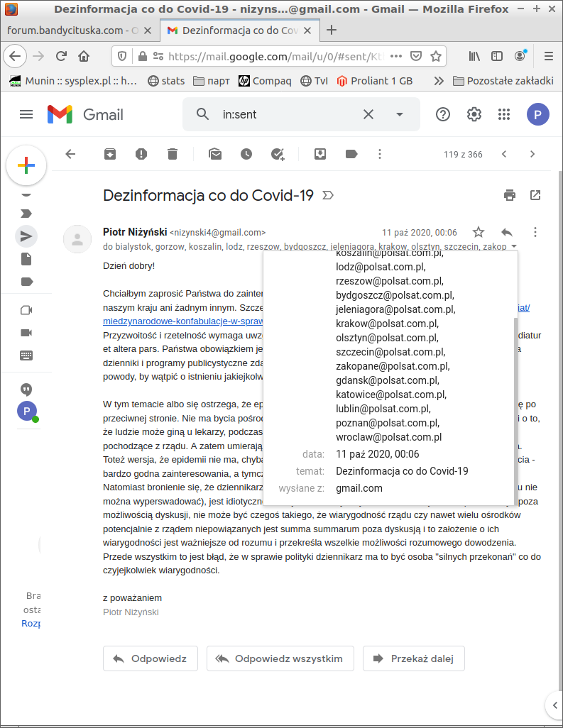Image resolution: width=563 pixels, height=728 pixels.
Task: Collapse the recipient details dropdown arrow
Action: [514, 246]
